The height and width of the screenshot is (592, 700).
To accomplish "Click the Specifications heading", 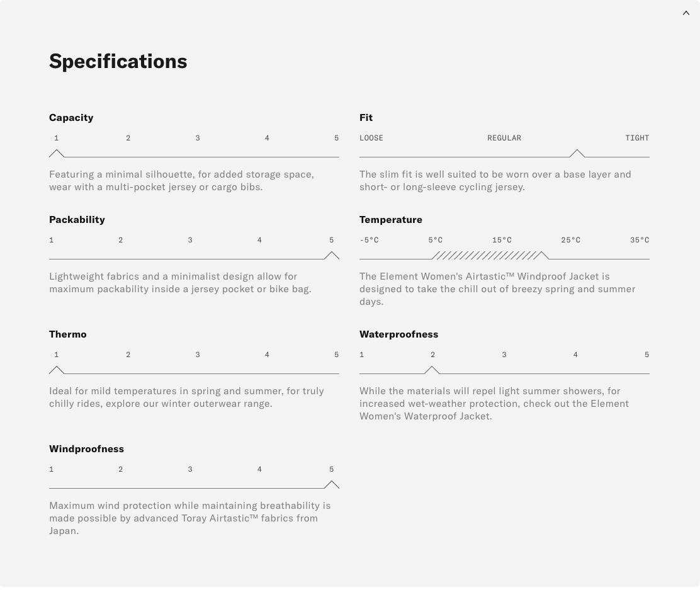I will point(118,61).
